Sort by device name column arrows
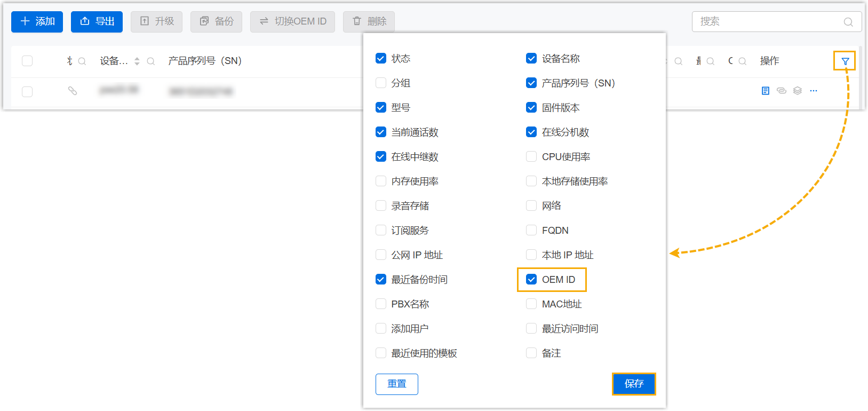 tap(137, 61)
